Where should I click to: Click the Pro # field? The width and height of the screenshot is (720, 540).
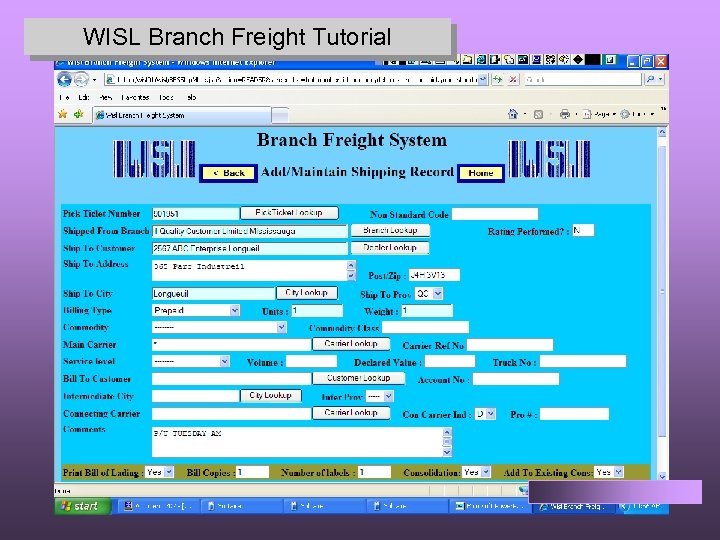click(574, 414)
